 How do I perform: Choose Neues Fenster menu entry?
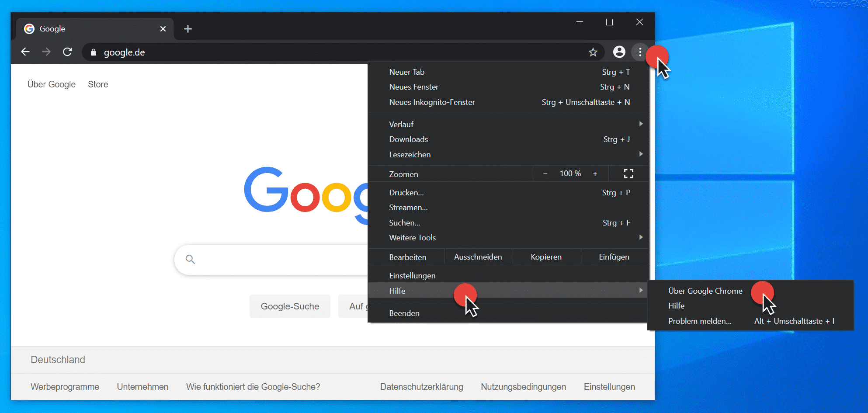(508, 87)
